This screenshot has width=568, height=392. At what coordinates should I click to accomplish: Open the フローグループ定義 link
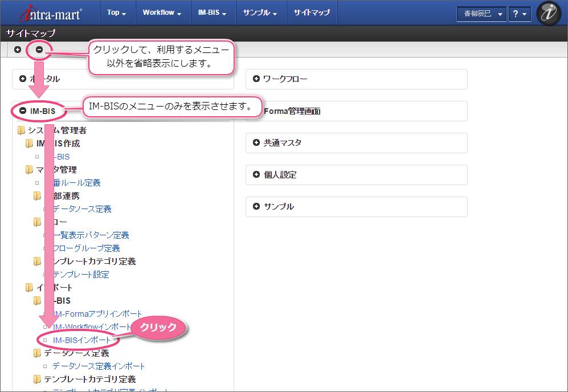click(86, 248)
